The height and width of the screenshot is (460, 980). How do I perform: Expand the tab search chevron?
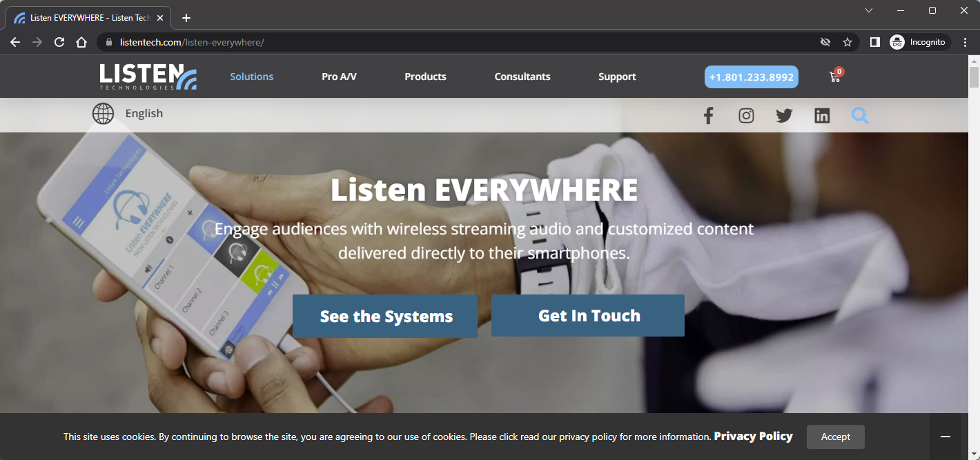(x=869, y=10)
